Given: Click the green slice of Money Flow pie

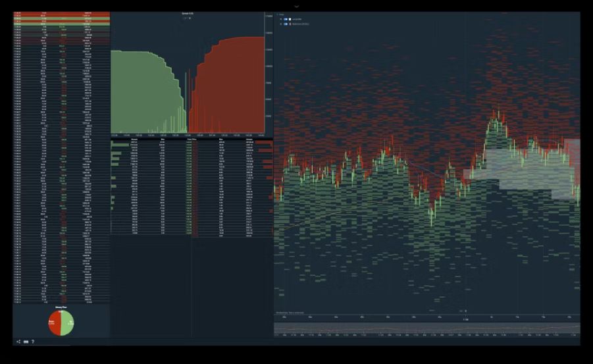Looking at the screenshot, I should (x=67, y=323).
